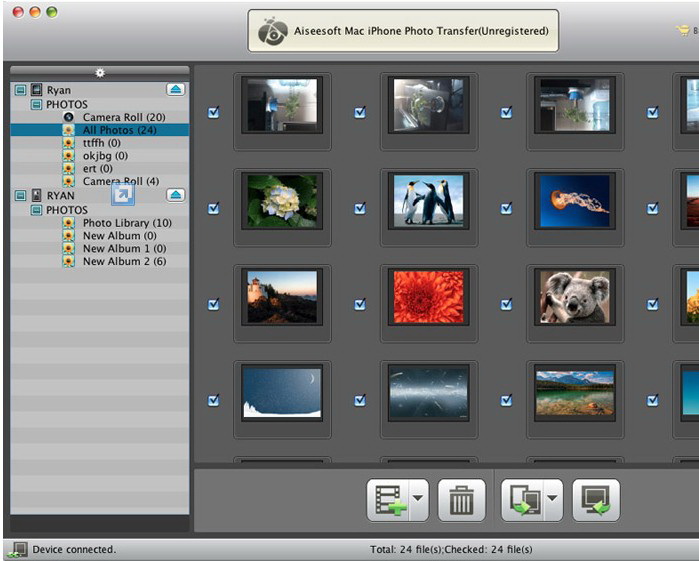Eject the second RYAN device
The width and height of the screenshot is (699, 561).
click(176, 195)
